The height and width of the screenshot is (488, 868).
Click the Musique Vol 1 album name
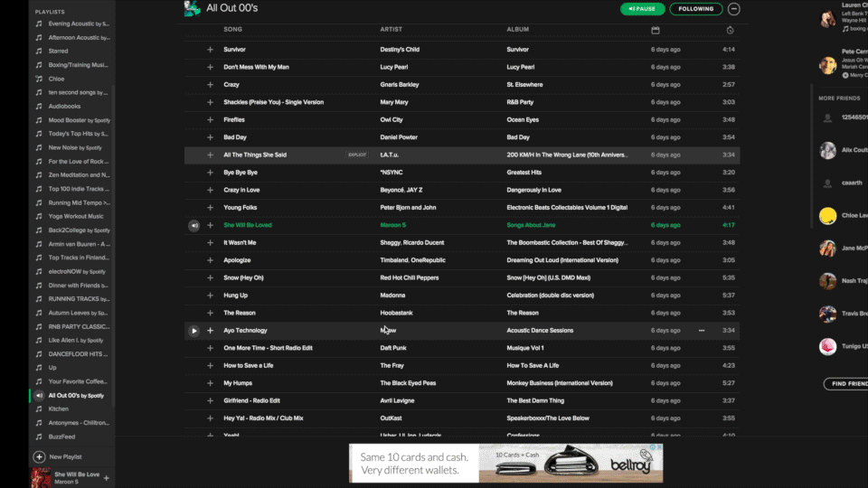pyautogui.click(x=525, y=348)
